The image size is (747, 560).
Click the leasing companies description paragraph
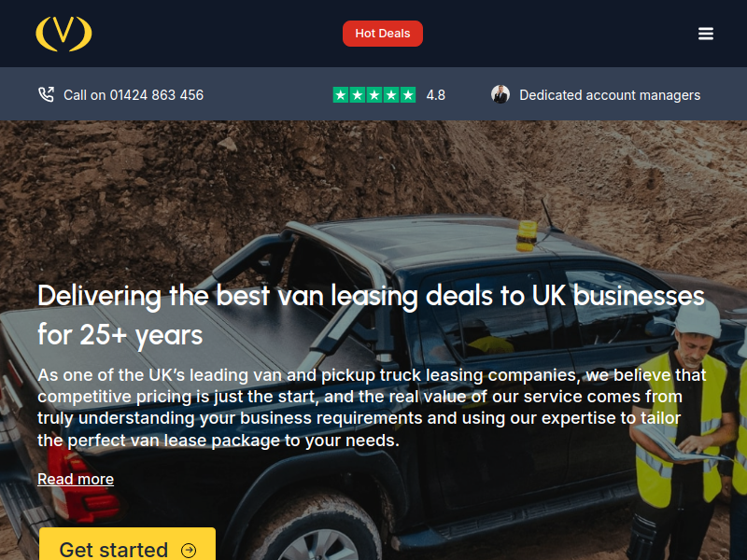click(x=372, y=408)
